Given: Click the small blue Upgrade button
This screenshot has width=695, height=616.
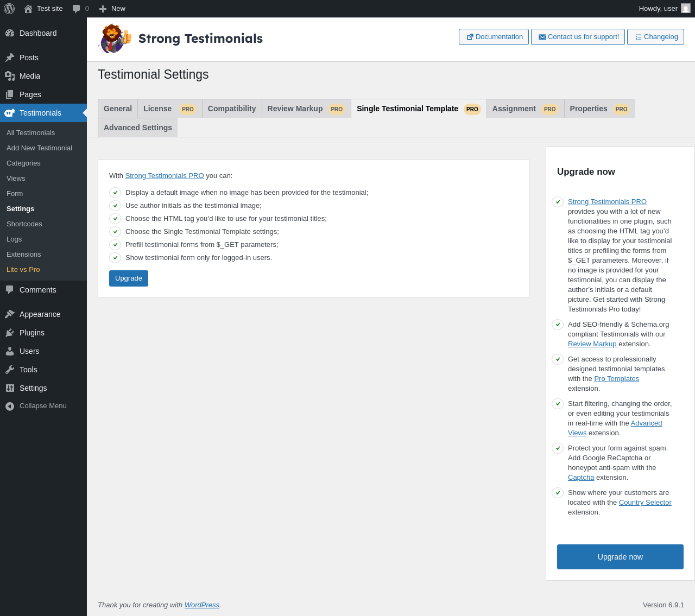Looking at the screenshot, I should (x=129, y=278).
